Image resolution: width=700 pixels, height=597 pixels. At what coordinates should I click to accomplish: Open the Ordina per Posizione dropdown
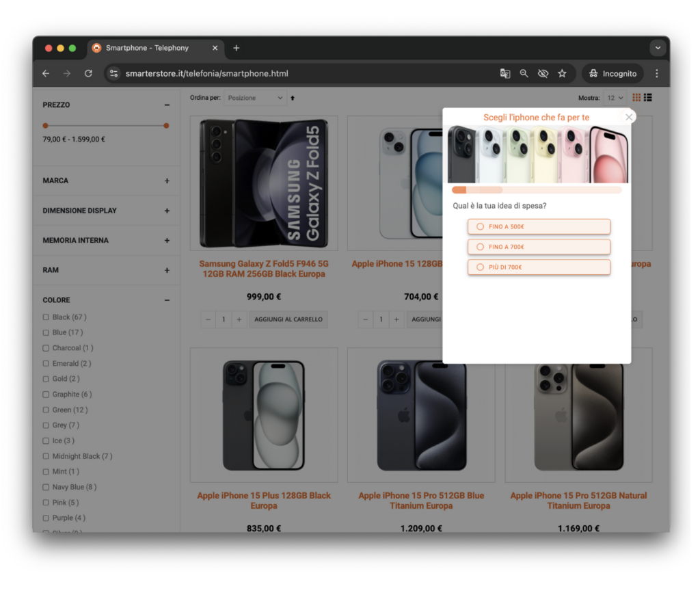point(256,98)
